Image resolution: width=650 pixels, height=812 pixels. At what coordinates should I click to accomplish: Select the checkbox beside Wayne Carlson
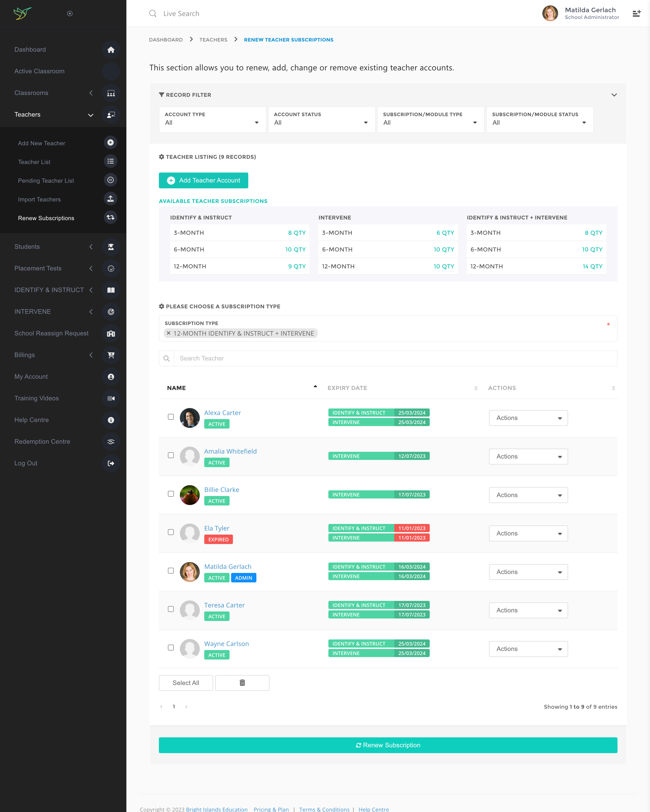coord(171,648)
